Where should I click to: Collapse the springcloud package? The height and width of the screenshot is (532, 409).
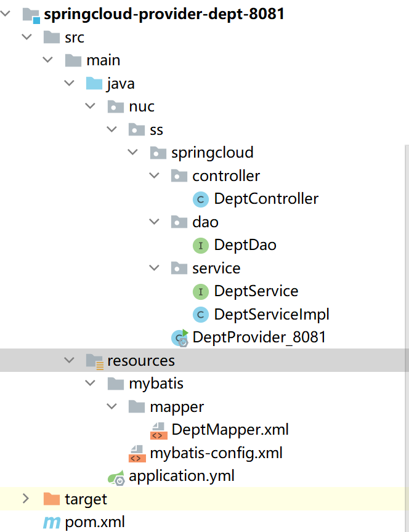(132, 152)
